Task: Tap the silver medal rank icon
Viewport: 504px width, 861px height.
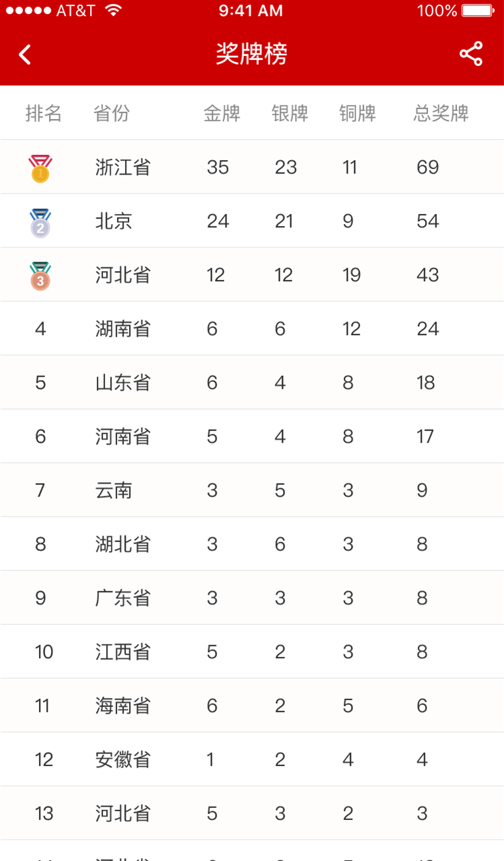Action: coord(40,223)
